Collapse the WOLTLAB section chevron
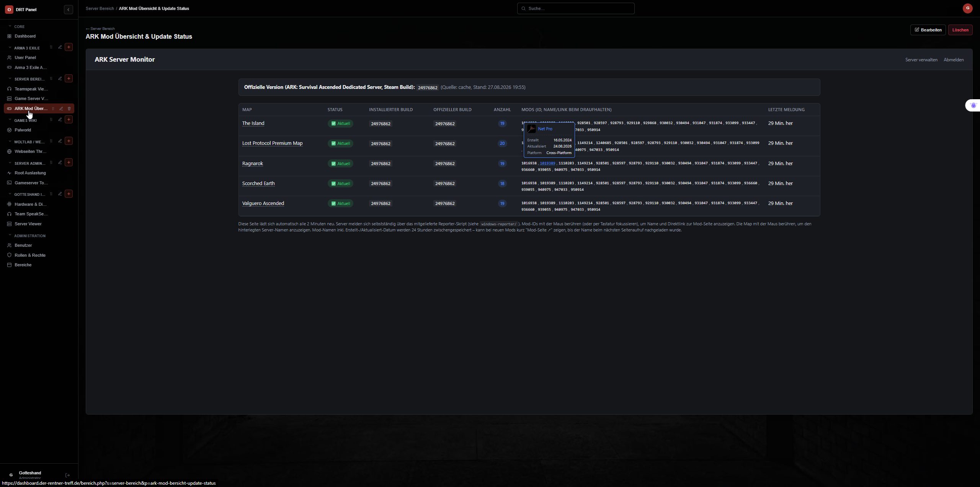The height and width of the screenshot is (487, 980). click(10, 141)
